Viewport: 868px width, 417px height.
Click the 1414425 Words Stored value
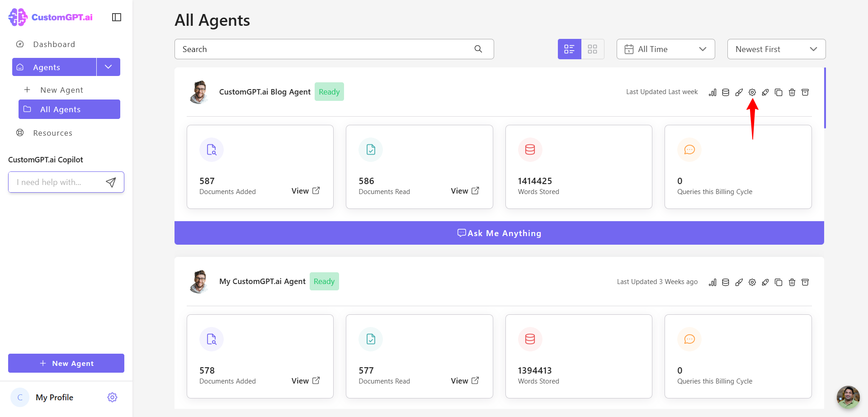click(x=535, y=181)
